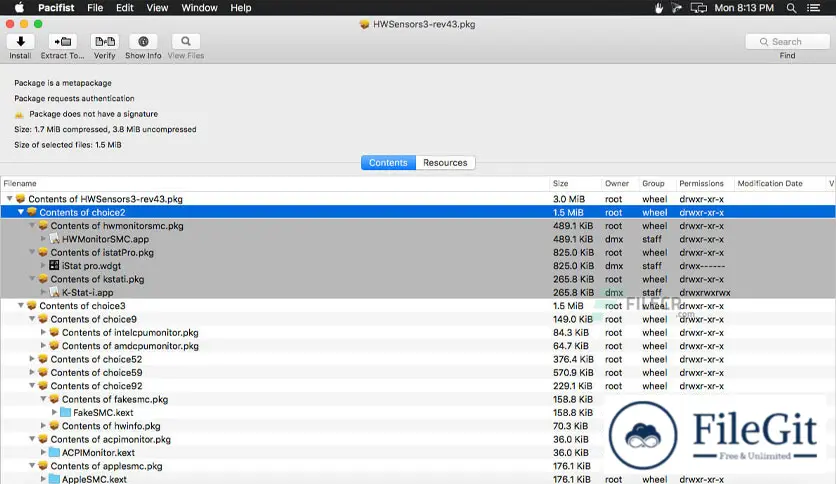This screenshot has width=836, height=484.
Task: Click package icon of Contents of applesmc.pkg
Action: (x=43, y=465)
